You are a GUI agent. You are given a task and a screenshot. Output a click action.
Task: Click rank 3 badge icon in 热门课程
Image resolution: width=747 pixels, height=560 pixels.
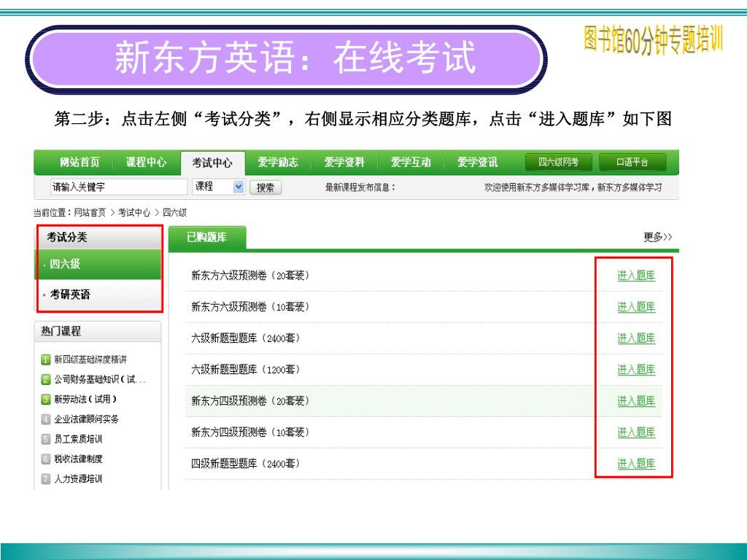(x=45, y=400)
